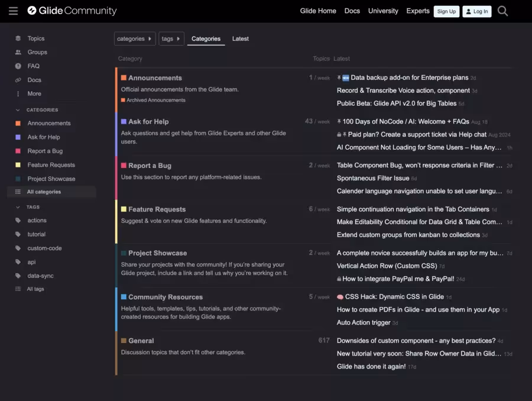Image resolution: width=532 pixels, height=401 pixels.
Task: Open the General category heading
Action: pos(141,341)
